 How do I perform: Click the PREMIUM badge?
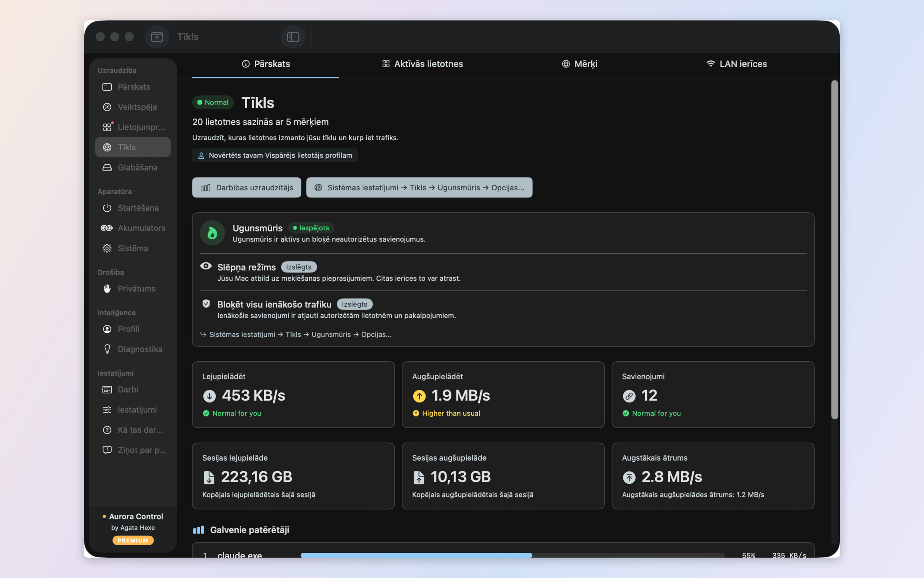click(x=133, y=540)
